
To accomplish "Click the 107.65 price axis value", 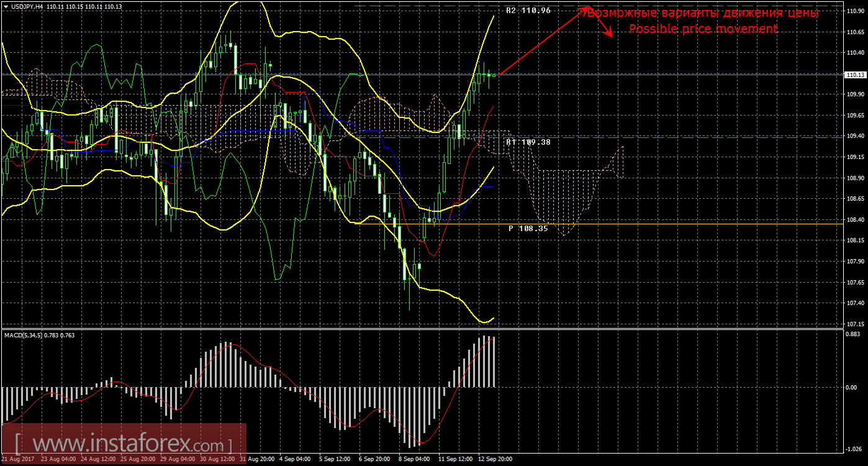I will pos(856,282).
